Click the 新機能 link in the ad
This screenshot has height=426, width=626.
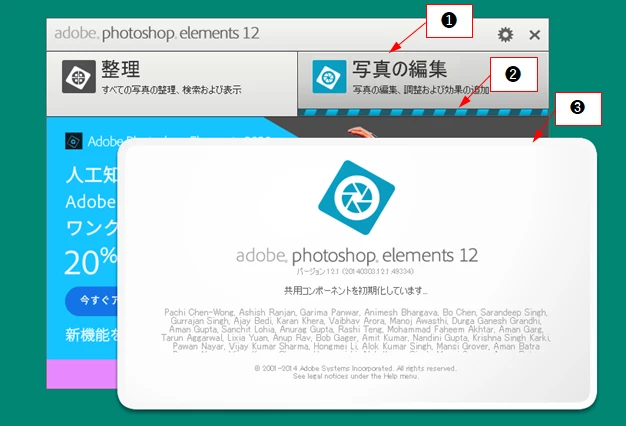(92, 335)
